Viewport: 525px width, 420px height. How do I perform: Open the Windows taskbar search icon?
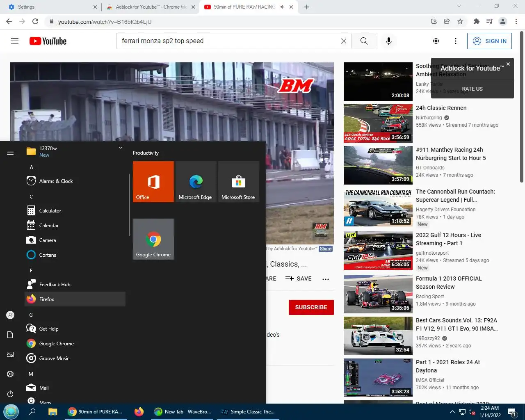click(x=32, y=412)
